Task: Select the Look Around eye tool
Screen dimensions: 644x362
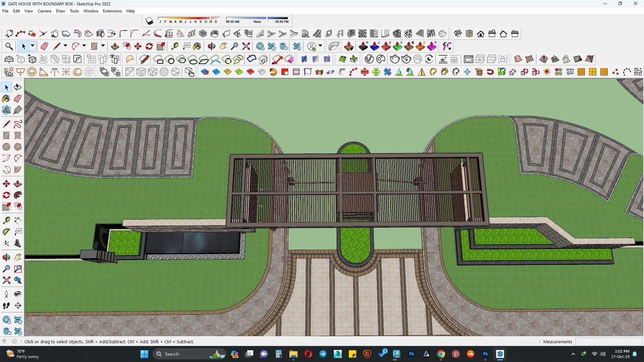Action: click(x=18, y=294)
